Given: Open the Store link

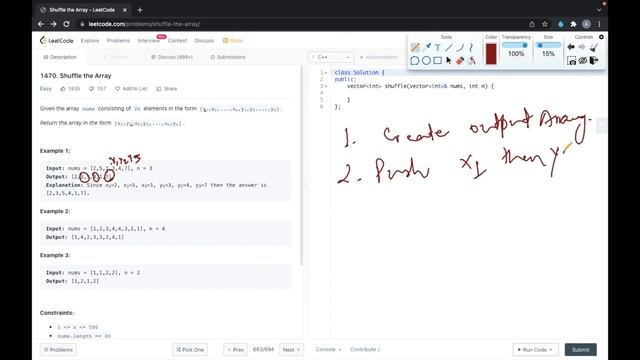Looking at the screenshot, I should (x=233, y=40).
